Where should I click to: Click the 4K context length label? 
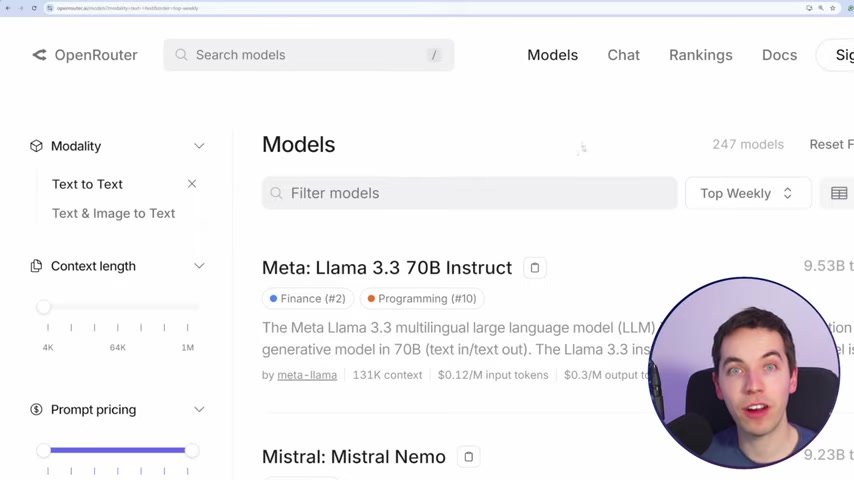coord(48,348)
